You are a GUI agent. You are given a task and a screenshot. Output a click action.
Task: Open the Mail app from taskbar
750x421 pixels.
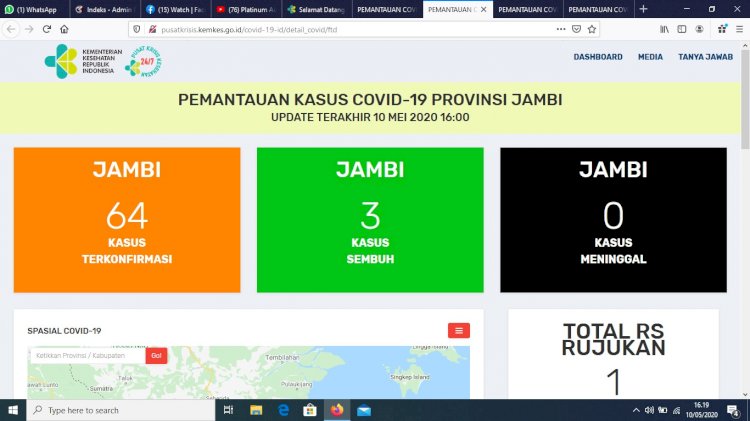[364, 410]
